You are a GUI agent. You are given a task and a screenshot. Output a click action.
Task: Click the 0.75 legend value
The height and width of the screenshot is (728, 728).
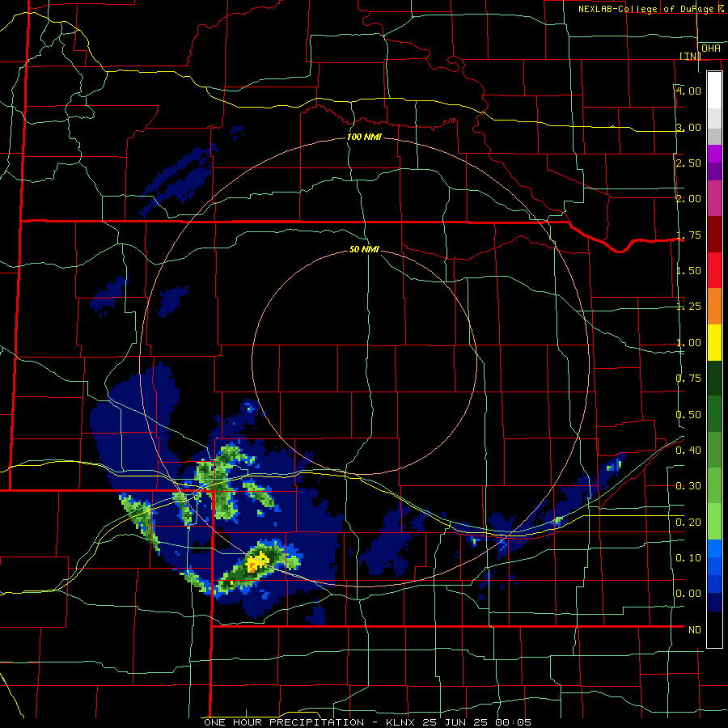pos(688,379)
